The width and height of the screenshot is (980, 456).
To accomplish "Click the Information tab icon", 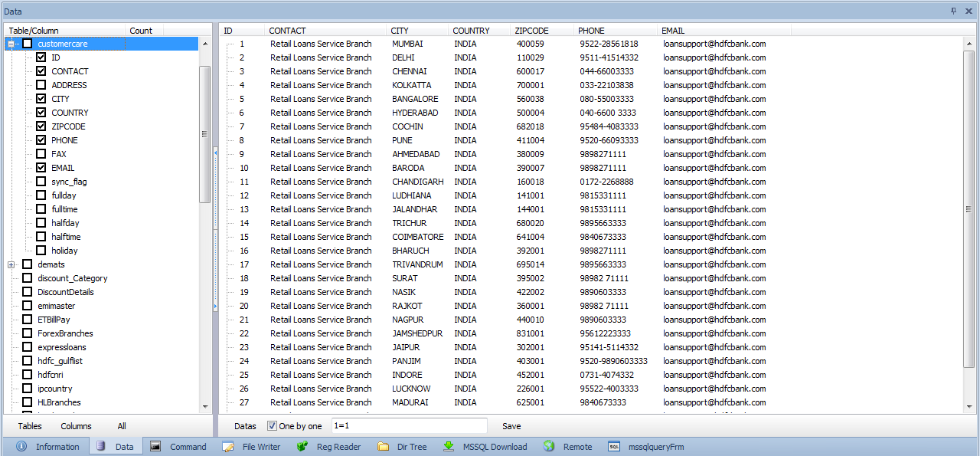I will click(21, 447).
